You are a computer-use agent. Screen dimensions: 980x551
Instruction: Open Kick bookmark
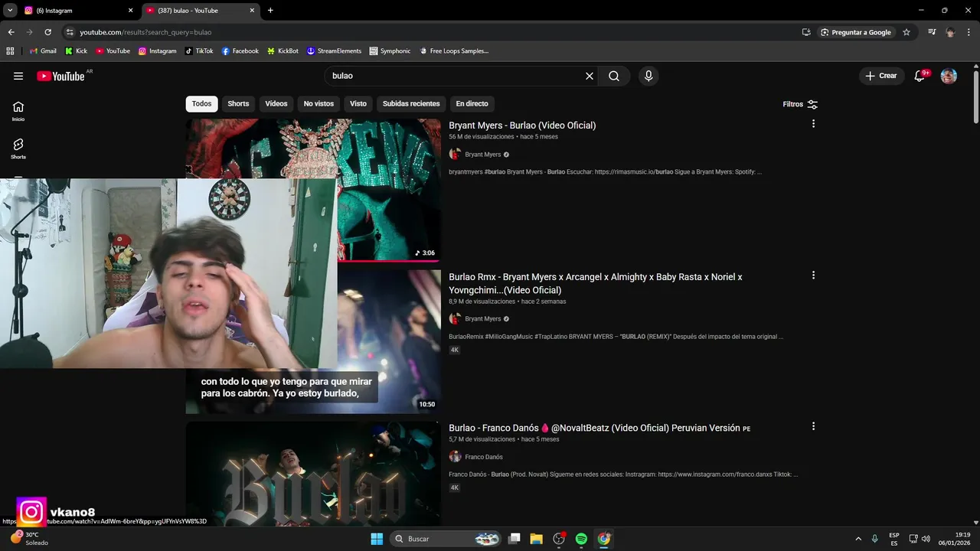(76, 51)
